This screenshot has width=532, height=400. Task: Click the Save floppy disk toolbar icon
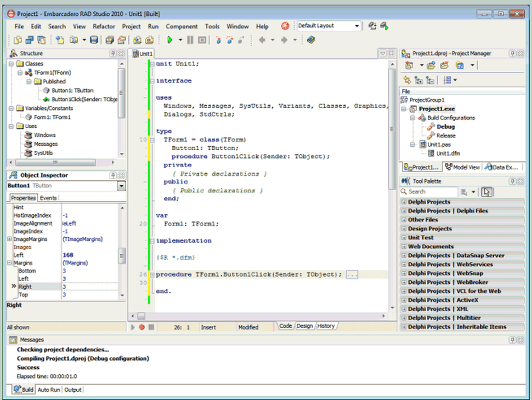click(x=94, y=40)
